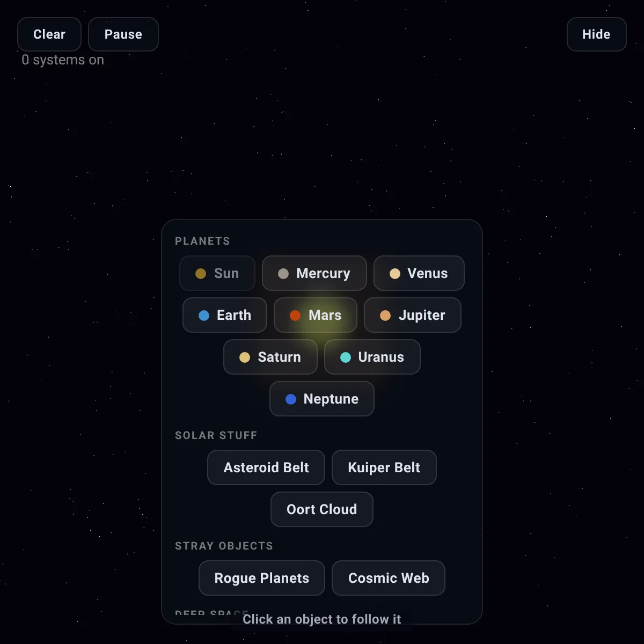Select the Venus planet button

pyautogui.click(x=419, y=273)
